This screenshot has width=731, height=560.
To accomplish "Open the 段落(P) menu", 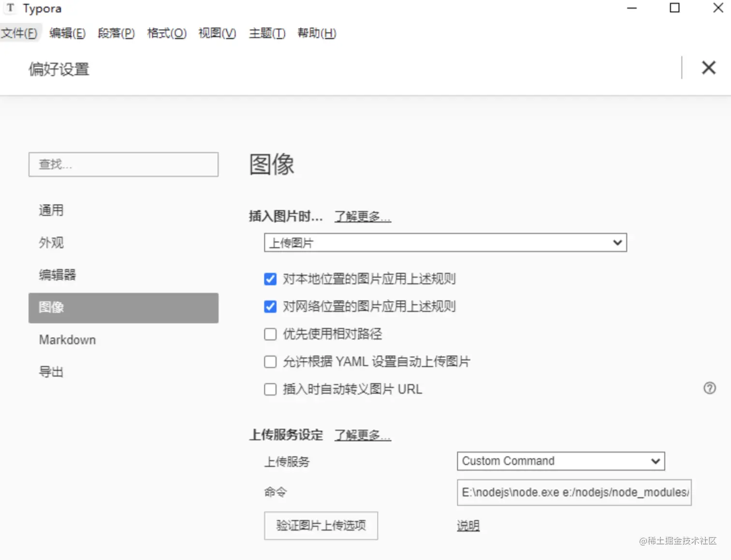I will pos(116,33).
